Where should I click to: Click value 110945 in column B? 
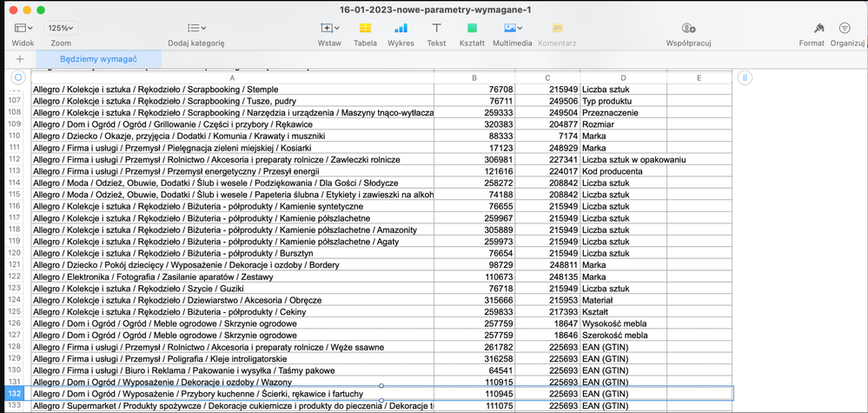[474, 394]
